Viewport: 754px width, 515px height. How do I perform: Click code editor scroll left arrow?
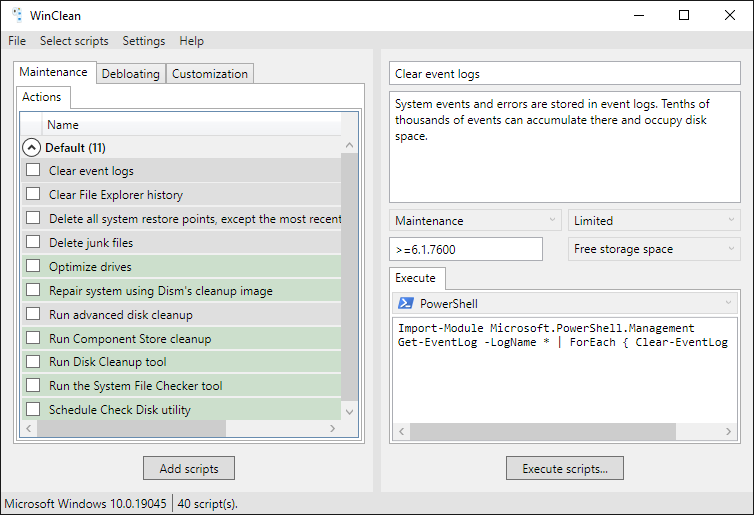click(402, 431)
